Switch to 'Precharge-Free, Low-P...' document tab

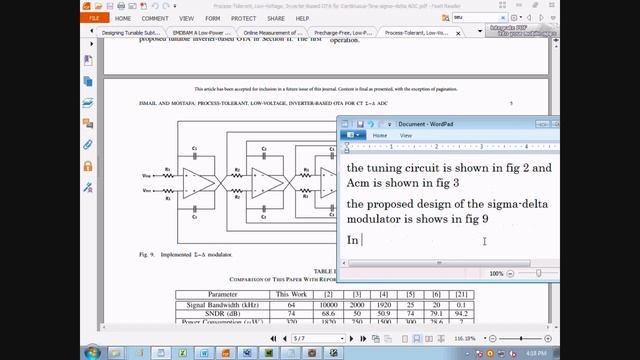(x=343, y=33)
